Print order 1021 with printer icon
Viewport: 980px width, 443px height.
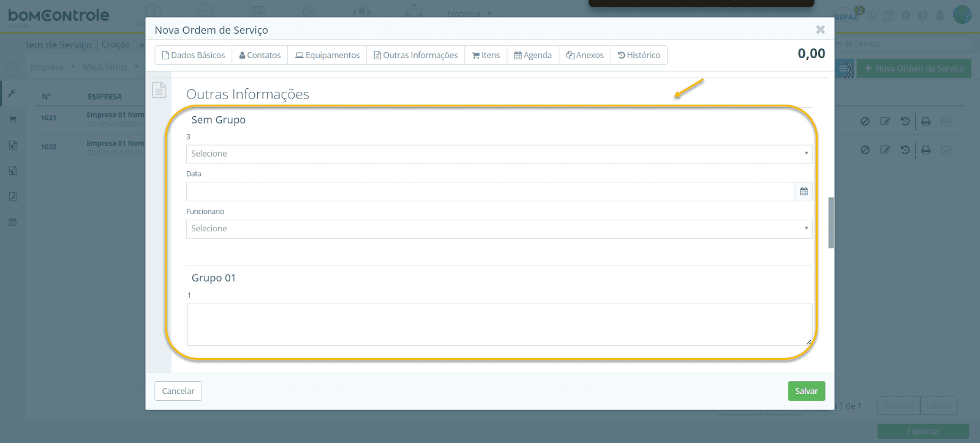pos(926,121)
